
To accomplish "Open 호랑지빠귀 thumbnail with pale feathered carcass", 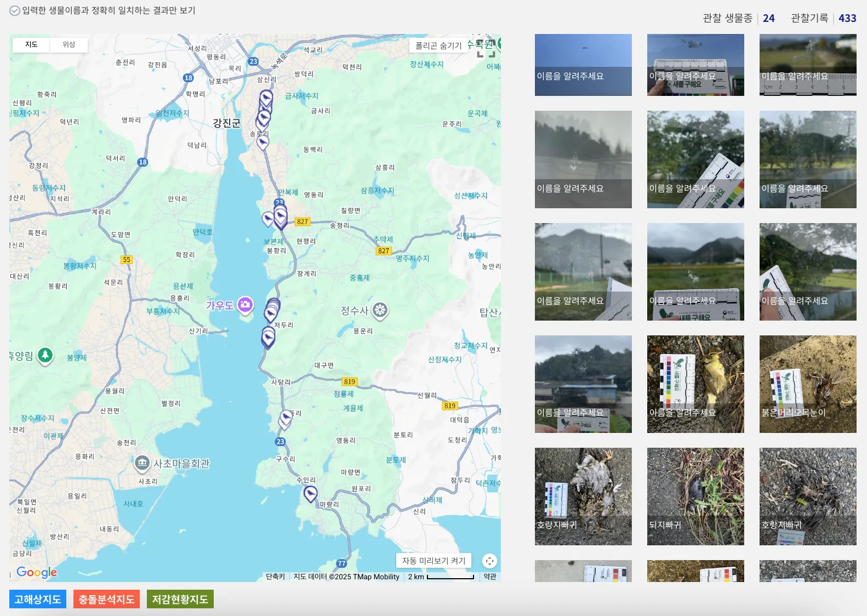I will pos(583,497).
